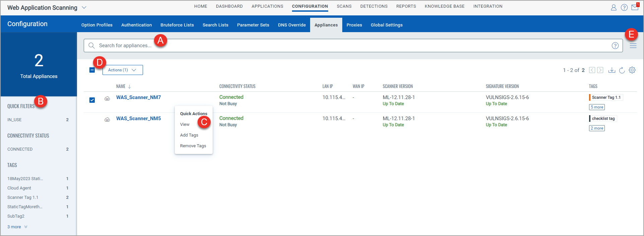Screen dimensions: 644x236
Task: Open the INTEGRATION menu
Action: click(x=488, y=6)
